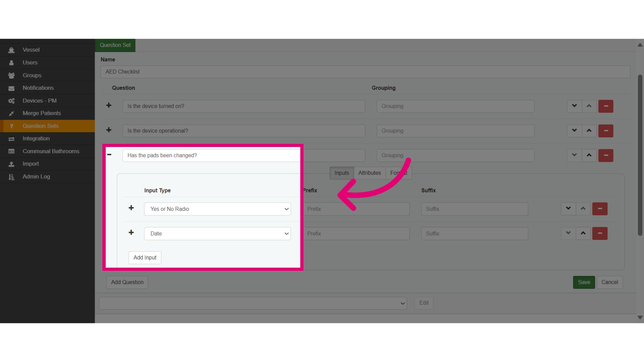
Task: Open Notifications sidebar entry
Action: 47,88
